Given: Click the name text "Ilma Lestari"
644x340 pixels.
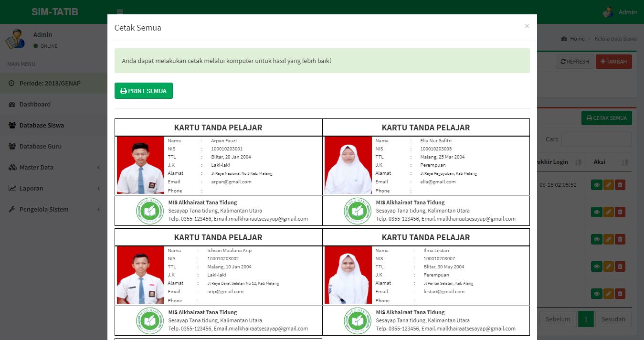Looking at the screenshot, I should pos(436,251).
